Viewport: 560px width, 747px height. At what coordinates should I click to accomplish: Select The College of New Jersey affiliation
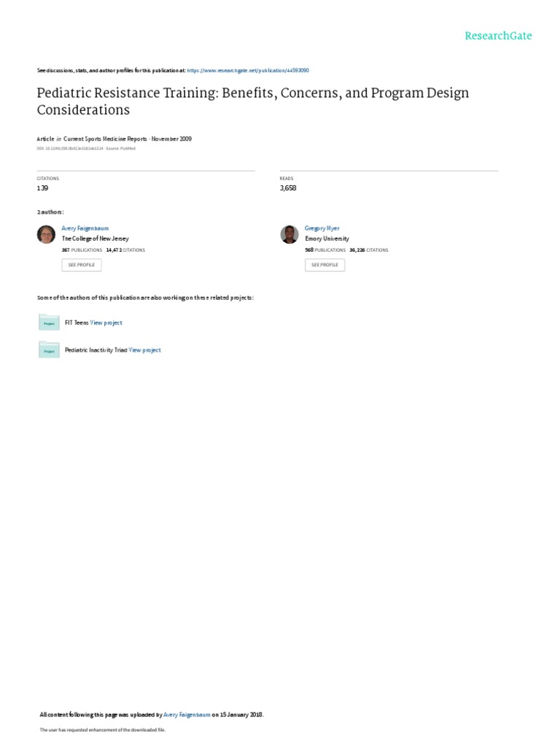click(95, 239)
